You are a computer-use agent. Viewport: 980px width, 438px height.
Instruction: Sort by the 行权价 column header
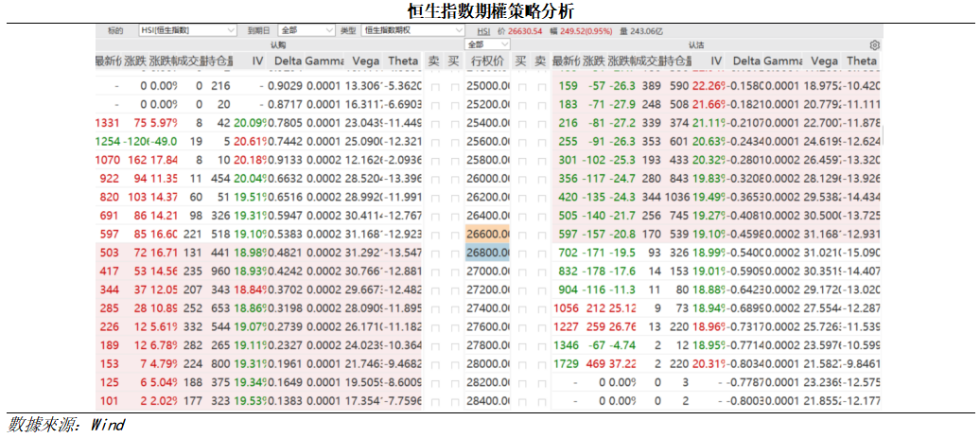point(487,61)
